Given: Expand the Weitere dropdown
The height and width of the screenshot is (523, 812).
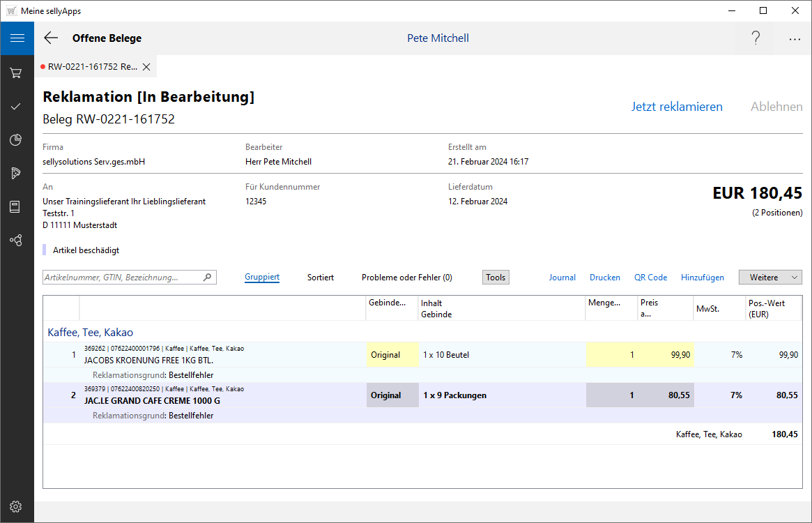Looking at the screenshot, I should (x=770, y=278).
